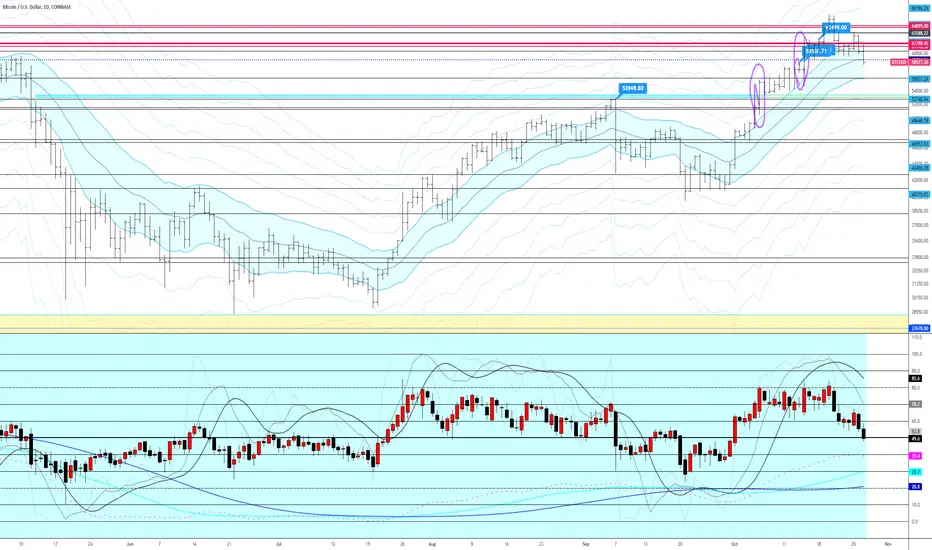Click the Nov label on the time axis

pyautogui.click(x=888, y=543)
